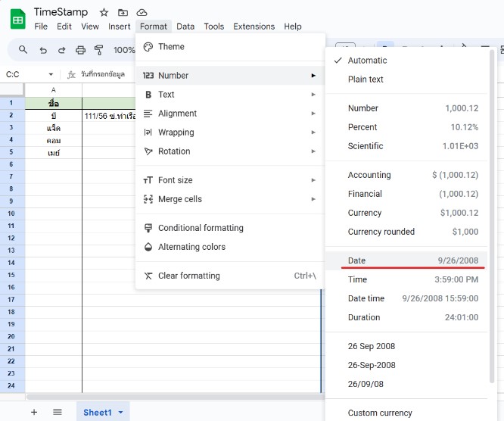Apply the Date time format
504x421 pixels.
(406, 299)
